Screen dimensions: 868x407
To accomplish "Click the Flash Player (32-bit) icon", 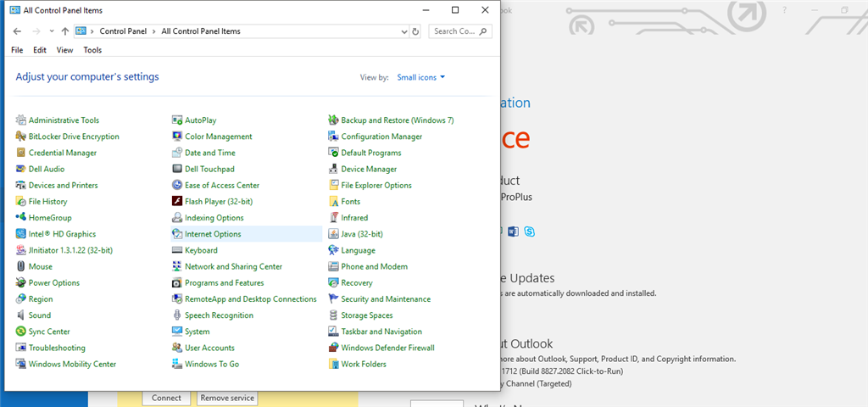I will (x=177, y=202).
